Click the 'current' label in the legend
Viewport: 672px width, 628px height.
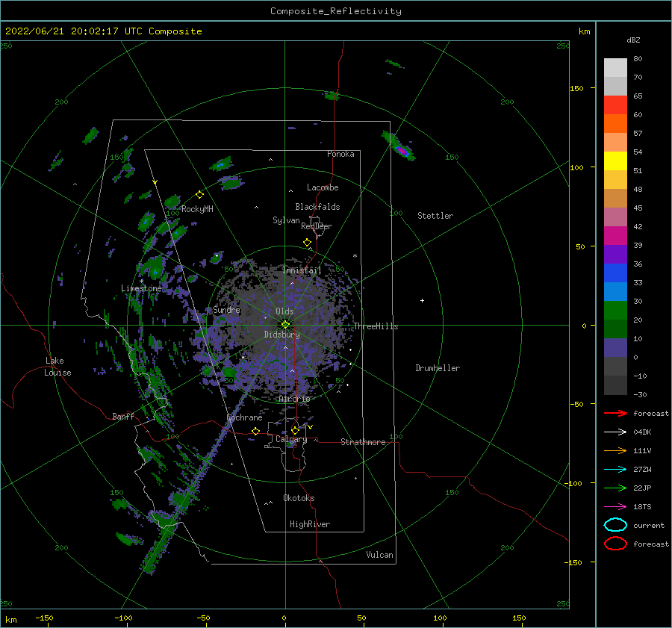pyautogui.click(x=649, y=526)
